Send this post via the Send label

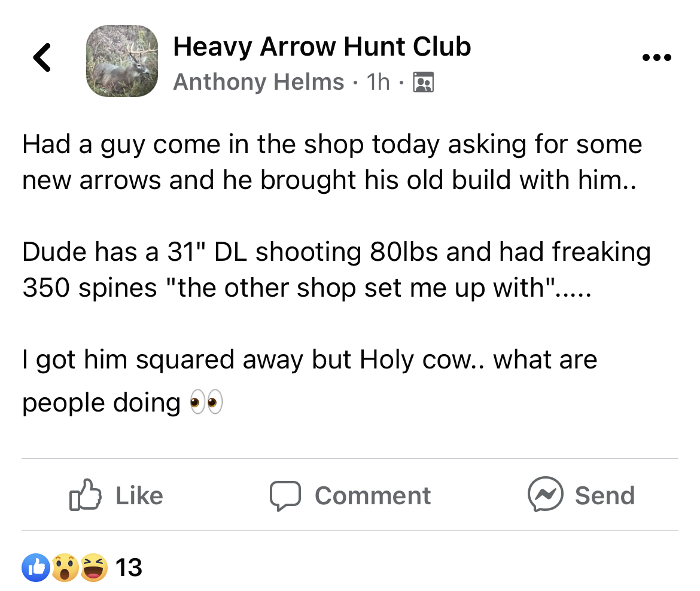point(605,495)
